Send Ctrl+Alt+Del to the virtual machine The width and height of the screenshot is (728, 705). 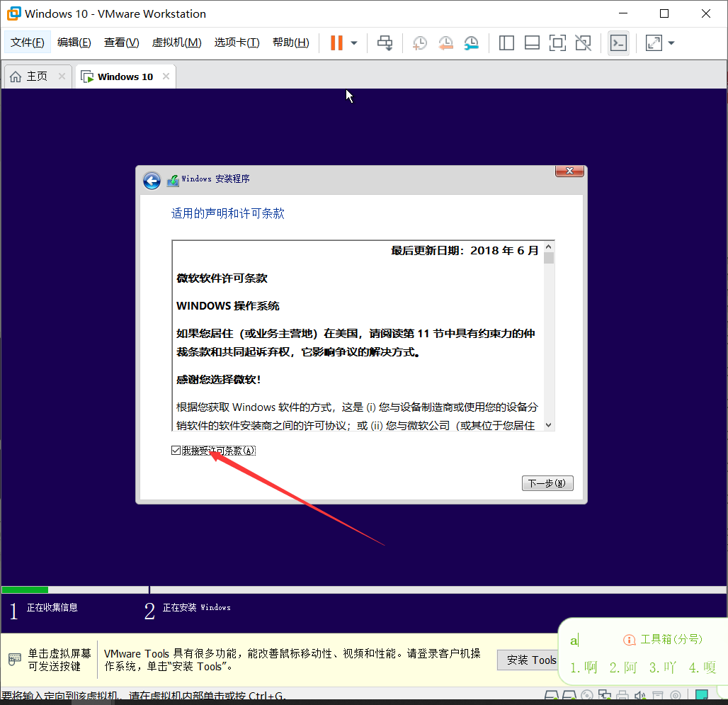pyautogui.click(x=385, y=43)
